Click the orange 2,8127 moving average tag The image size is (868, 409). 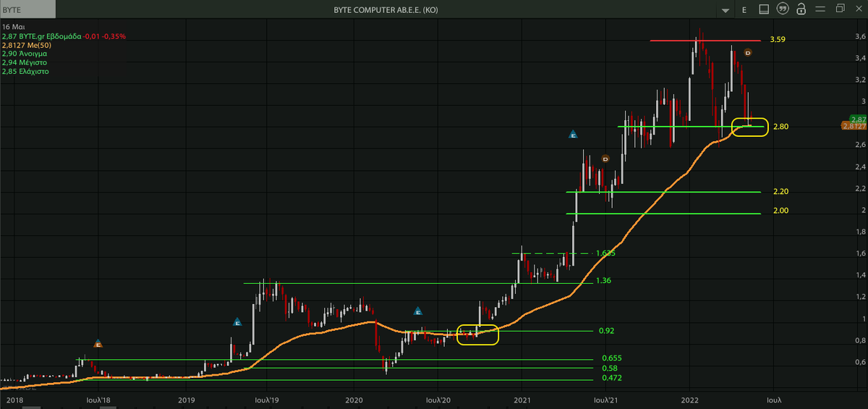(854, 126)
